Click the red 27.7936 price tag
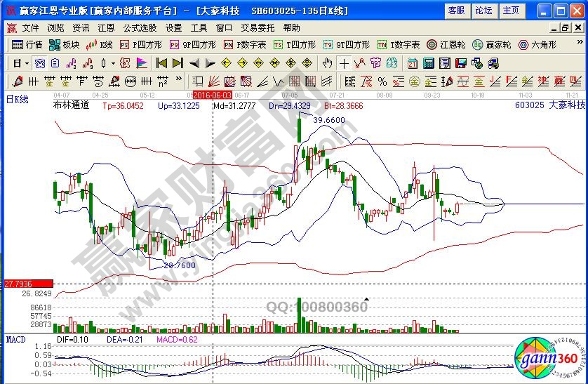 pos(29,284)
